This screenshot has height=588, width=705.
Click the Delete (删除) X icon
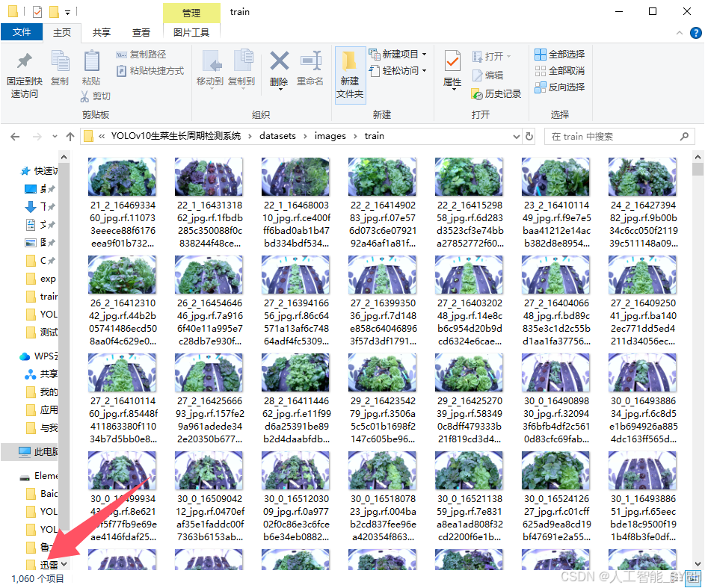(279, 61)
